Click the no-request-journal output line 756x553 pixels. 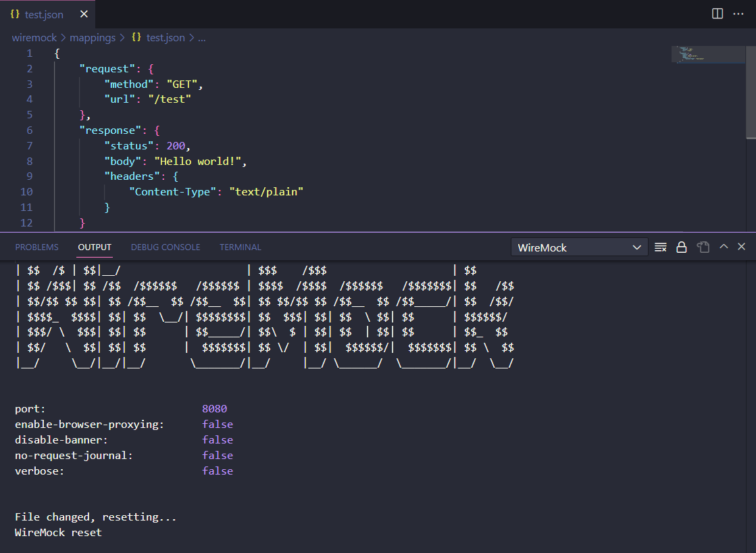(x=124, y=456)
